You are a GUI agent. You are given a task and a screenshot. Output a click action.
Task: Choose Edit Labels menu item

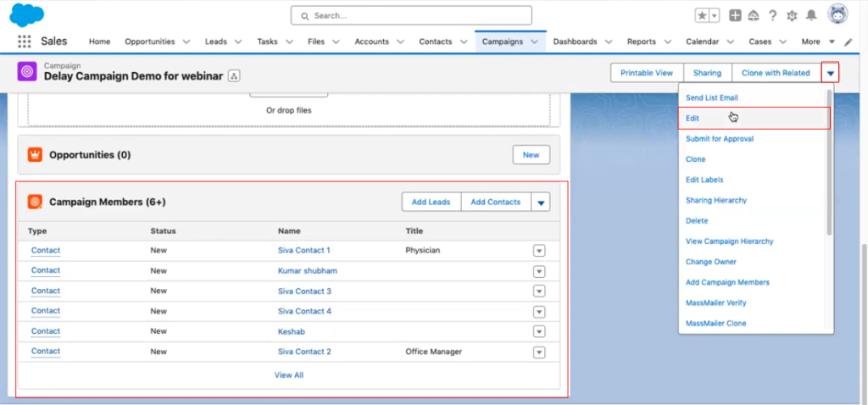point(704,180)
